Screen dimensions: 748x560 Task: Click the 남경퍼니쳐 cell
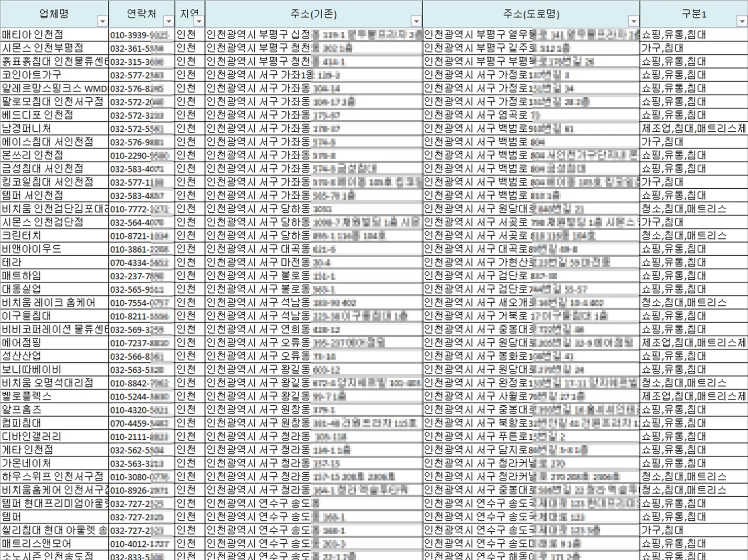[54, 129]
